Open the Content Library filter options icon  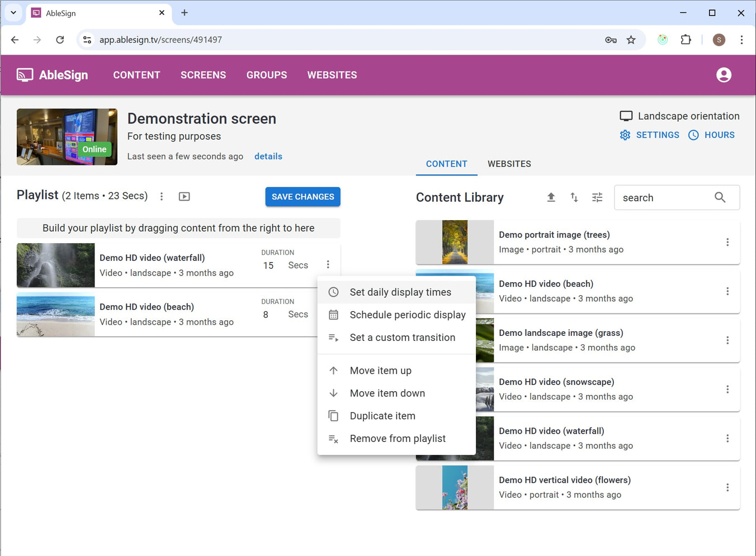click(x=597, y=197)
